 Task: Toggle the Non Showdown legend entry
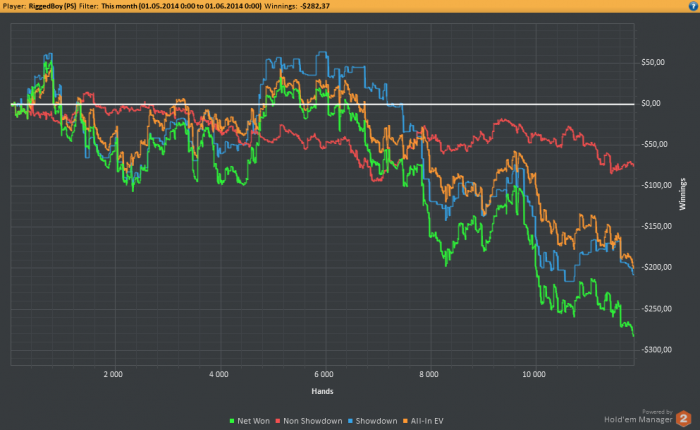[x=308, y=421]
